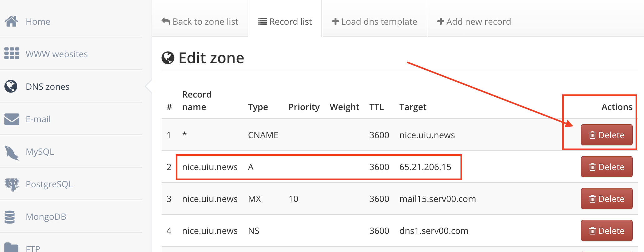The width and height of the screenshot is (644, 252).
Task: Click the dns1.serv00.com target cell
Action: pyautogui.click(x=434, y=231)
